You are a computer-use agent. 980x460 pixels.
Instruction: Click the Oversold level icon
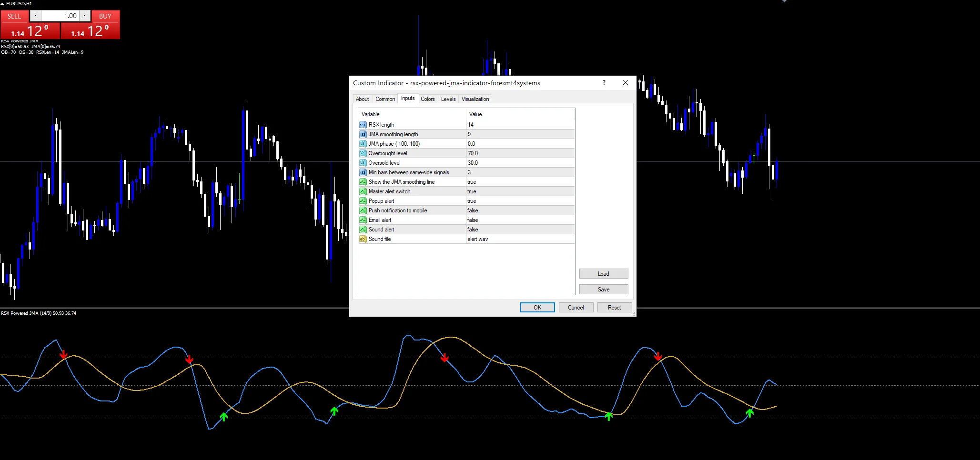(x=363, y=163)
